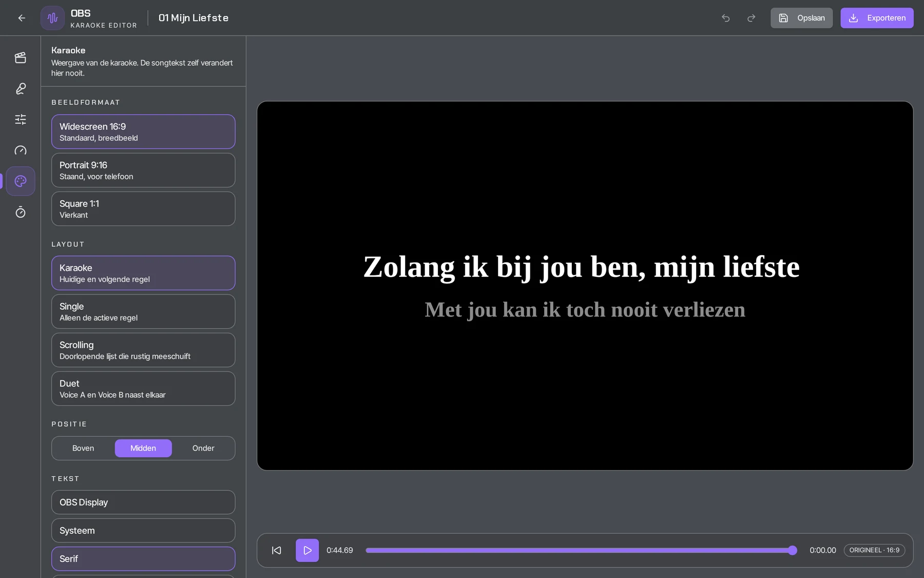Choose Square 1:1 format

[x=143, y=209]
